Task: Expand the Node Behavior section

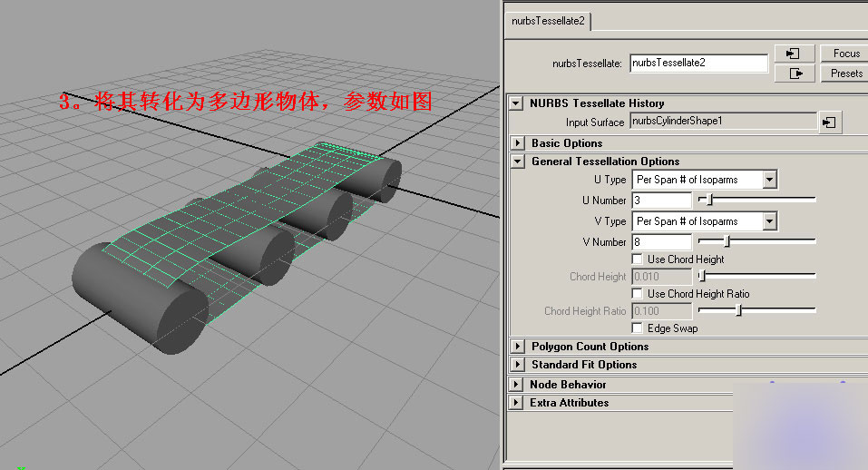Action: click(516, 384)
